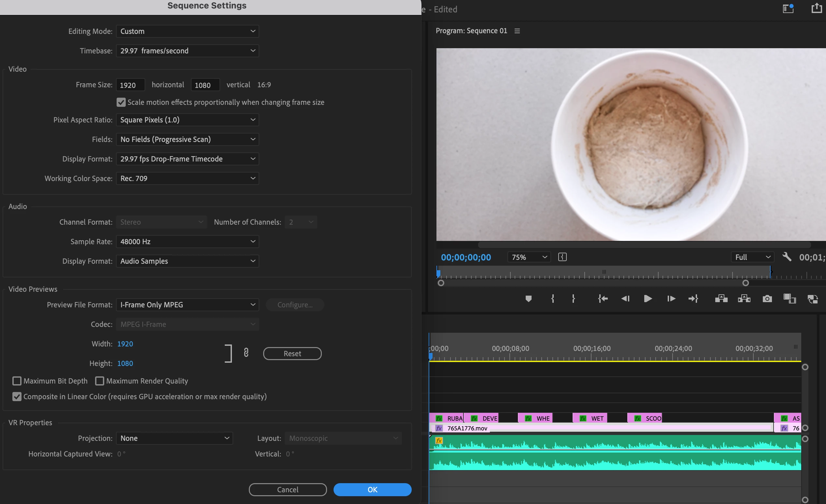Open the 75% zoom level dropdown

(x=529, y=257)
